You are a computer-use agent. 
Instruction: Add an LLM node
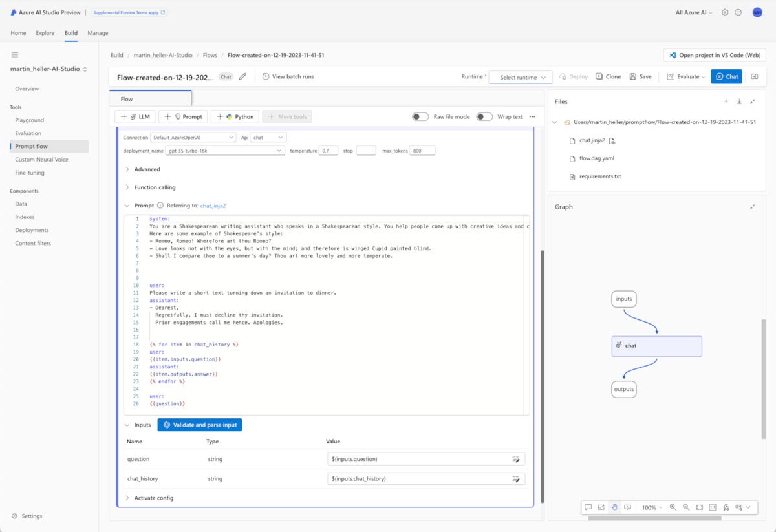coord(135,117)
